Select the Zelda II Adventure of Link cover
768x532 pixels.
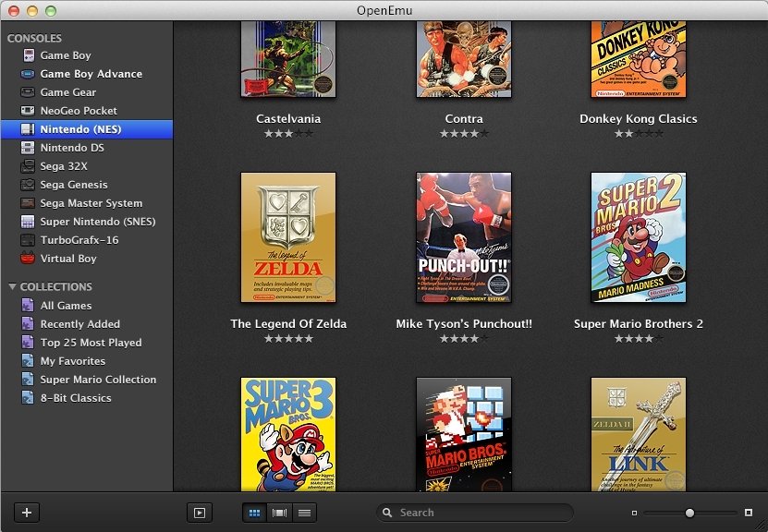pos(639,434)
